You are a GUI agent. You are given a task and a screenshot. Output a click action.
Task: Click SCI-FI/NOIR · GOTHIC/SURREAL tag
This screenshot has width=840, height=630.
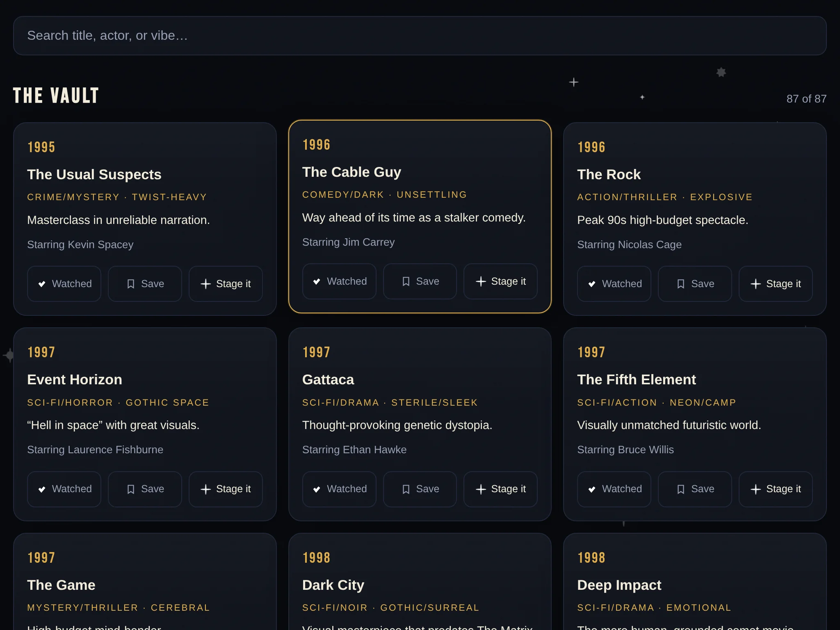click(390, 608)
